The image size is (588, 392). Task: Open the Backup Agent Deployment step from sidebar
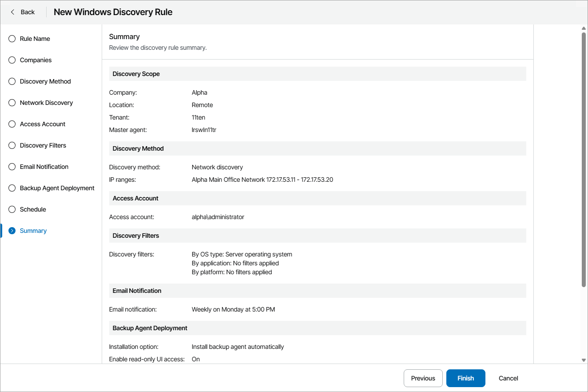pos(57,188)
